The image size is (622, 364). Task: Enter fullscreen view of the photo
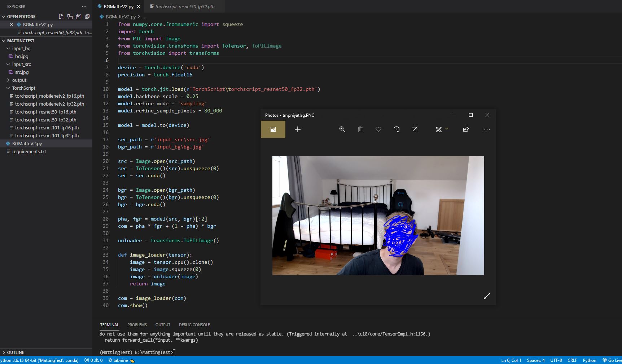[487, 296]
